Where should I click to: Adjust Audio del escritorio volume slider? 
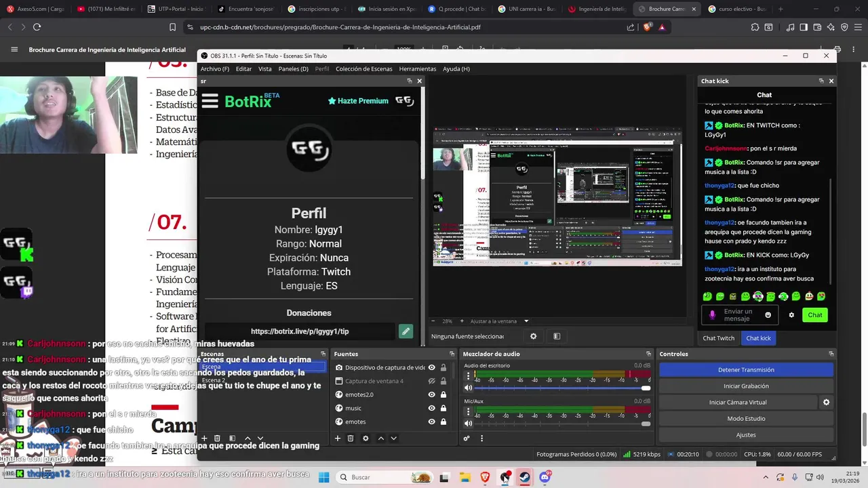(561, 388)
